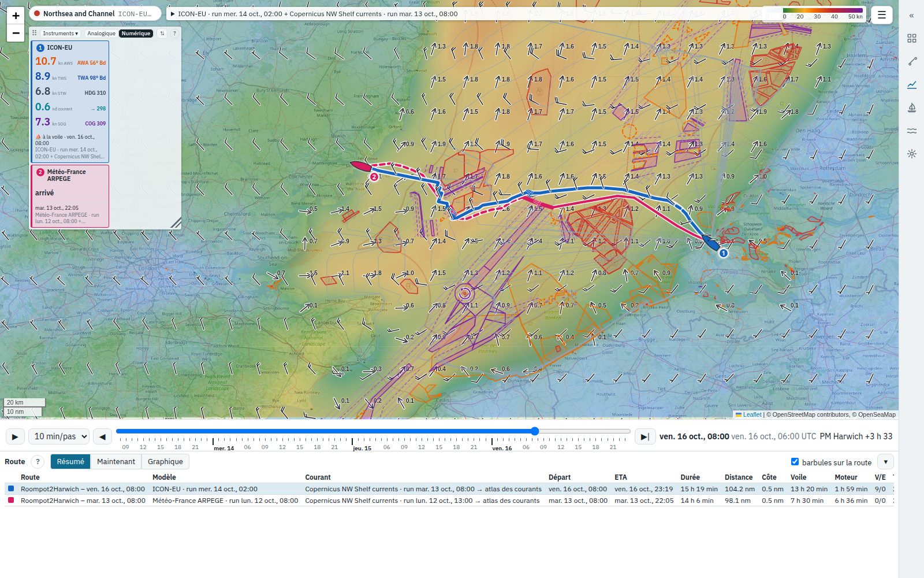Jump to ven. 16 marker on timeline
Viewport: 924px width, 578px height.
502,448
